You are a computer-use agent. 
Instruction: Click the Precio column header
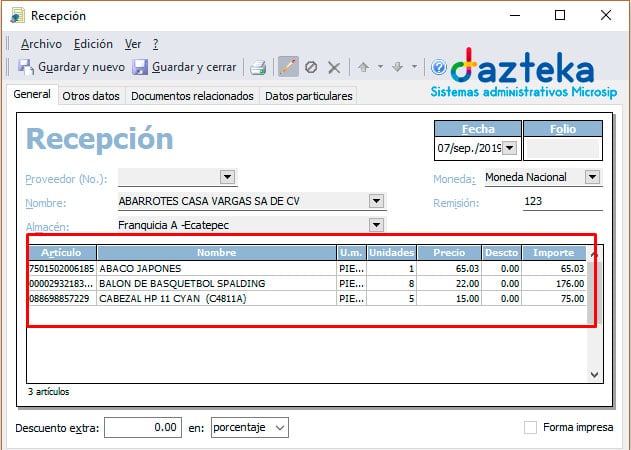pos(449,253)
